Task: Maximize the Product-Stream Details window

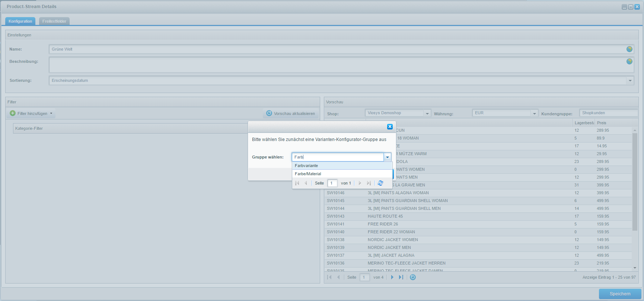Action: point(631,7)
